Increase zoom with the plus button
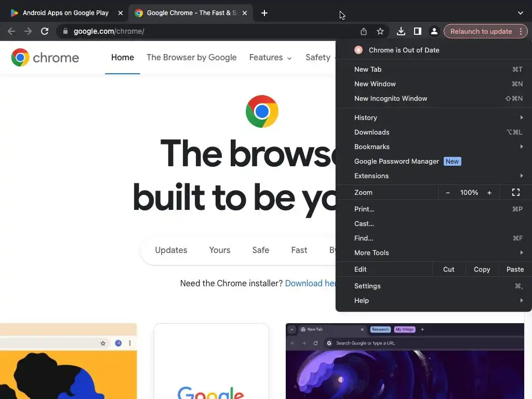Screen dimensions: 532x399 [x=489, y=193]
